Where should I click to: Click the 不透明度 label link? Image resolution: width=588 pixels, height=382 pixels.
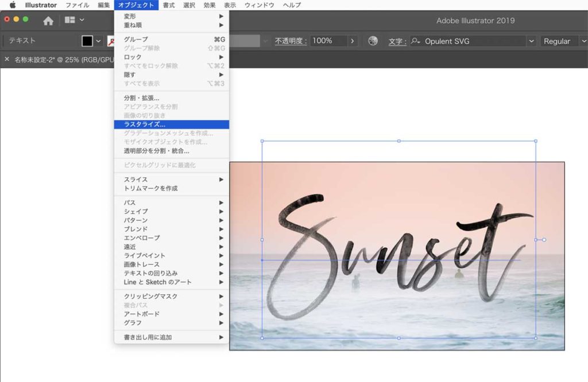291,41
